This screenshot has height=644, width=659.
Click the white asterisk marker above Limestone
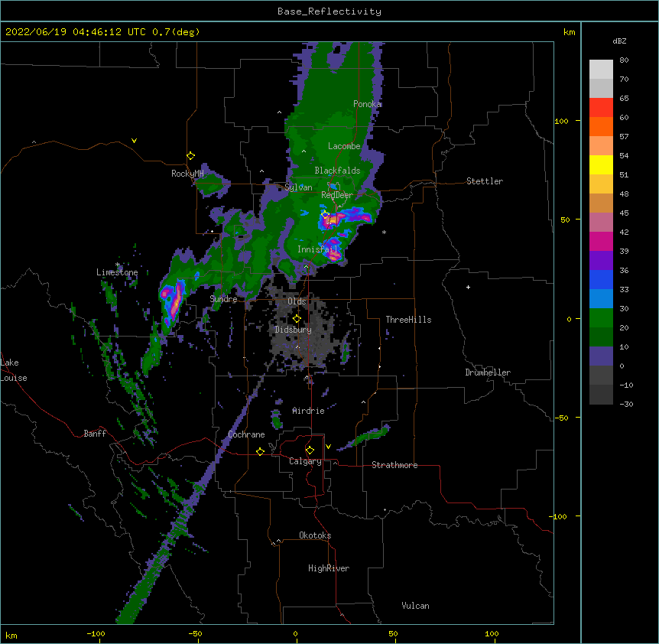[x=118, y=265]
